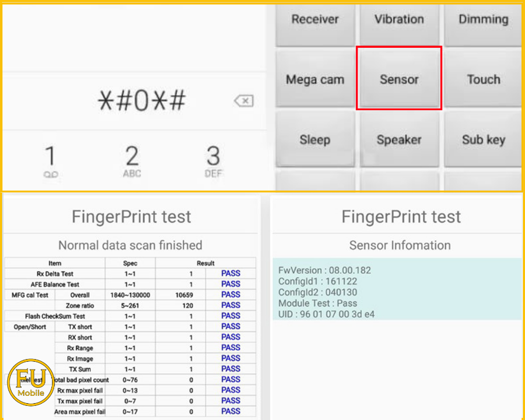The width and height of the screenshot is (525, 420).
Task: Launch the Mega cam test
Action: coord(315,80)
